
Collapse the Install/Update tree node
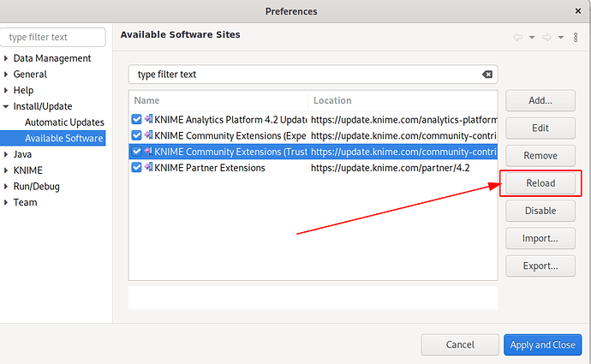click(x=6, y=107)
